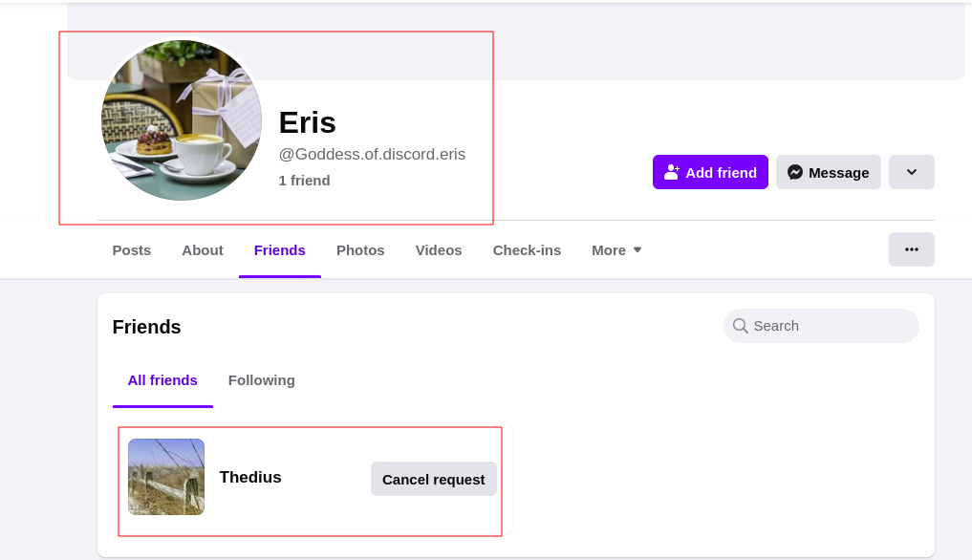Switch to the Posts tab
The height and width of the screenshot is (560, 972).
pos(132,250)
